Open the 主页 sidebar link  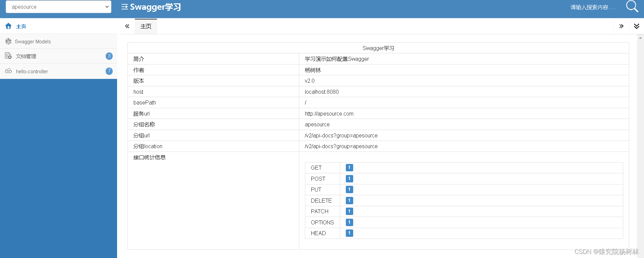pyautogui.click(x=21, y=26)
